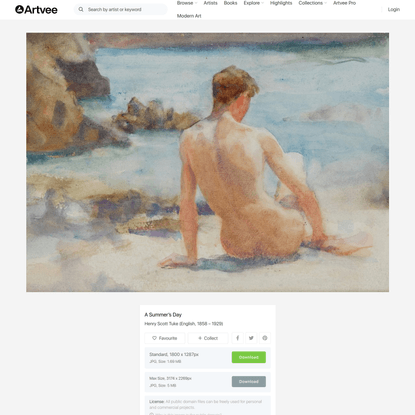This screenshot has width=415, height=415.
Task: Click the plus Collect button
Action: pos(208,338)
